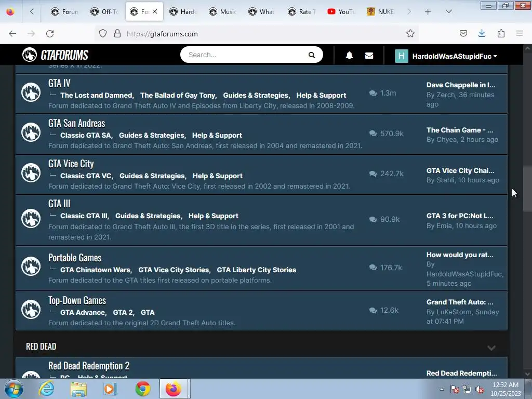Viewport: 532px width, 399px height.
Task: Click the tracking protection shield icon
Action: tap(103, 33)
